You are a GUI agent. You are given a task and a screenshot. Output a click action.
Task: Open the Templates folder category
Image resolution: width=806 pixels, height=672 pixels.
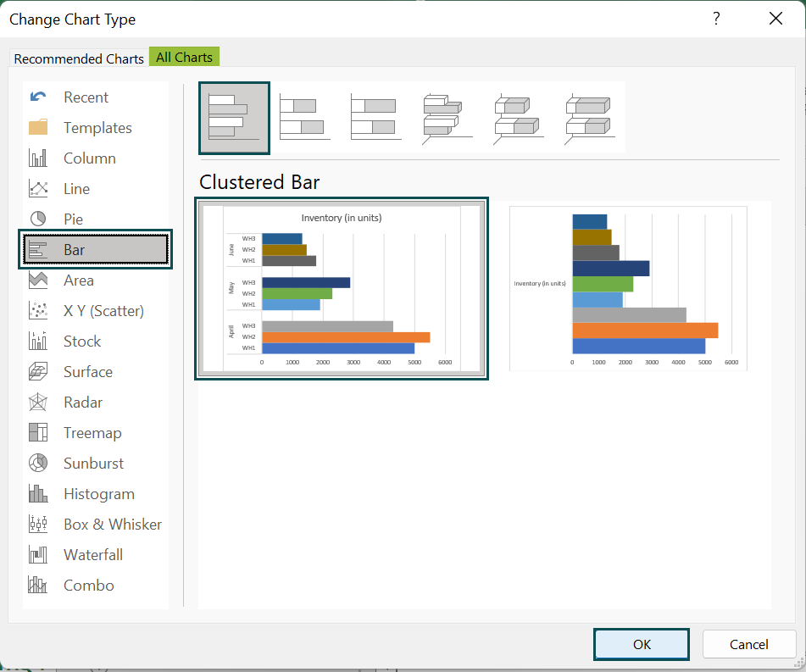[x=96, y=127]
